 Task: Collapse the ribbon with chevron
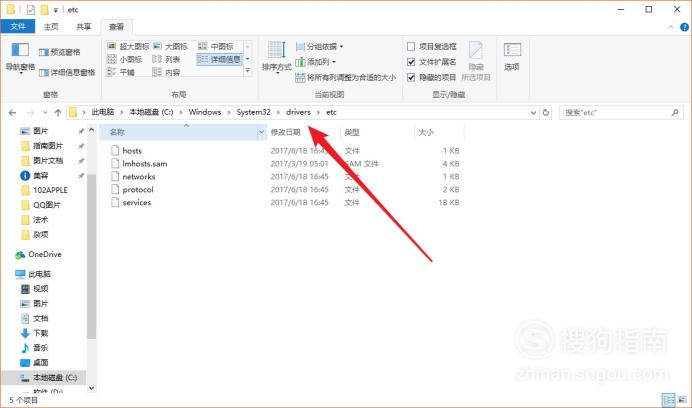coord(671,27)
